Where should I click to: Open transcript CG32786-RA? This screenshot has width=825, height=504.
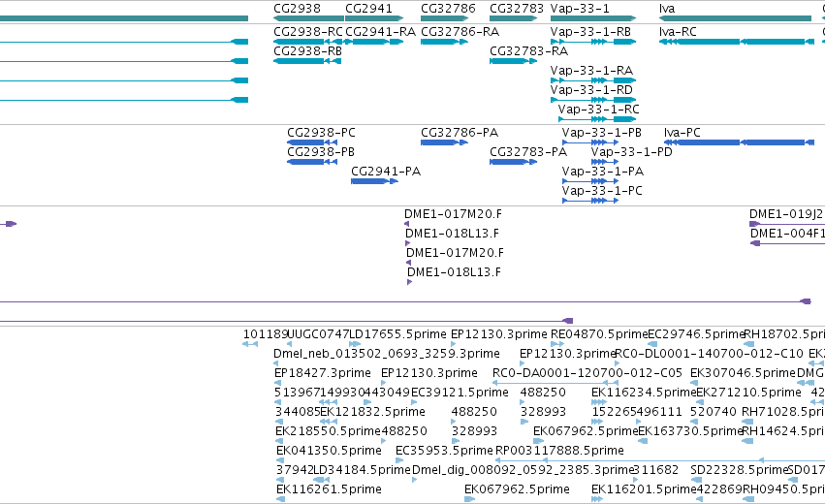coord(460,32)
